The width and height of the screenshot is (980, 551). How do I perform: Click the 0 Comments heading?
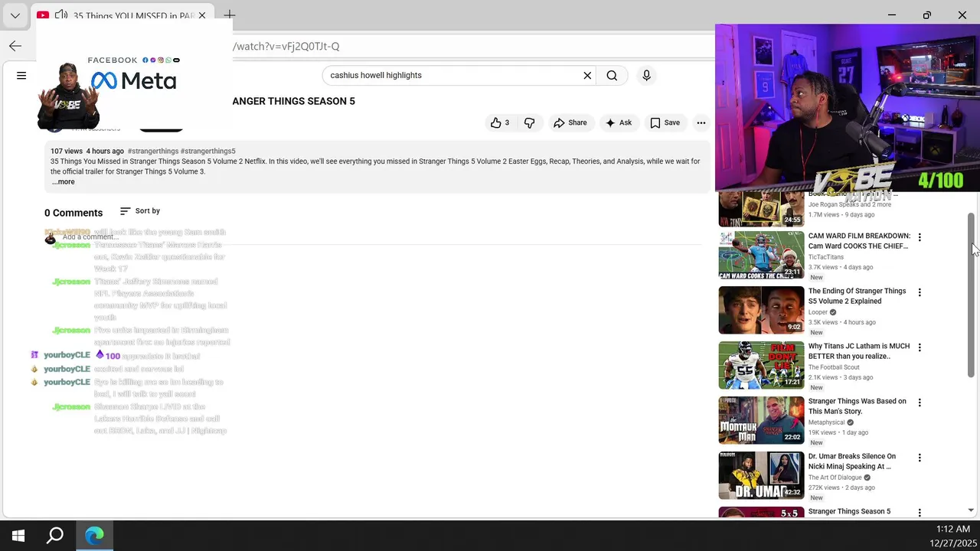pos(73,214)
